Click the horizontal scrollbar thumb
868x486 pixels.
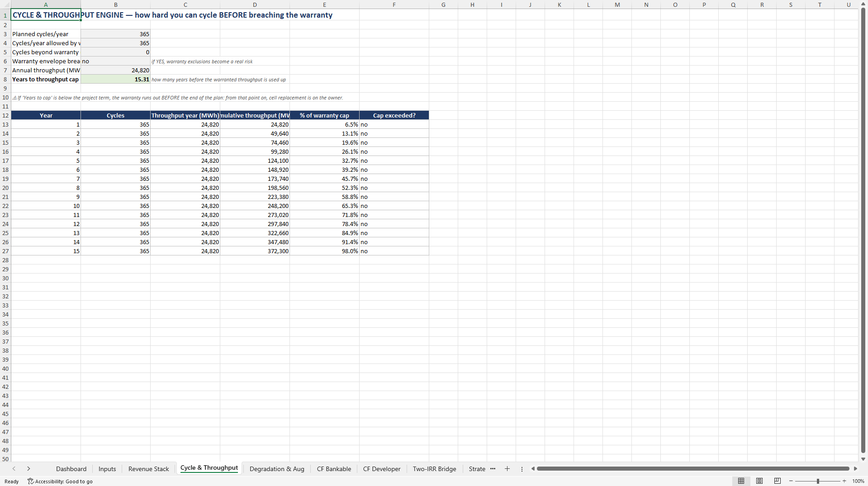[693, 469]
